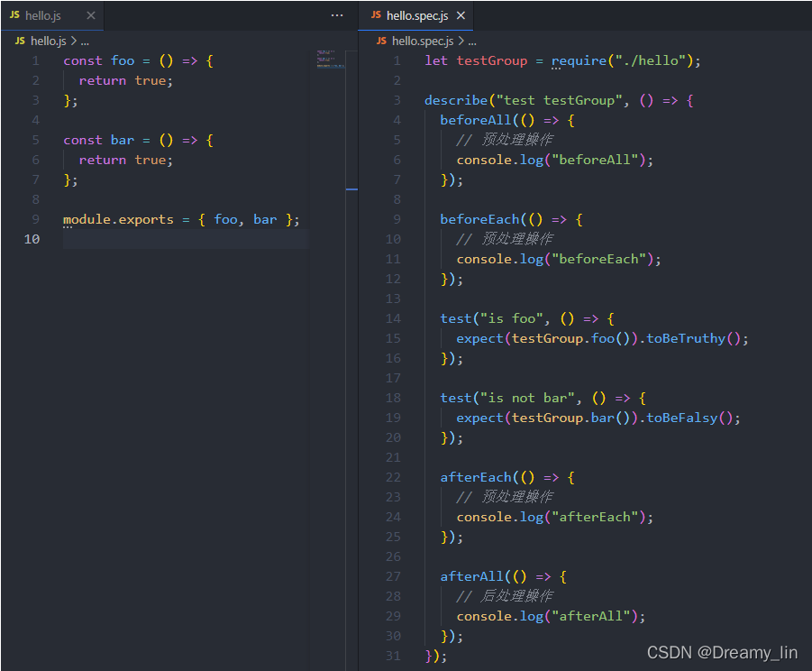Close the hello.js tab
The height and width of the screenshot is (671, 812).
coord(91,15)
